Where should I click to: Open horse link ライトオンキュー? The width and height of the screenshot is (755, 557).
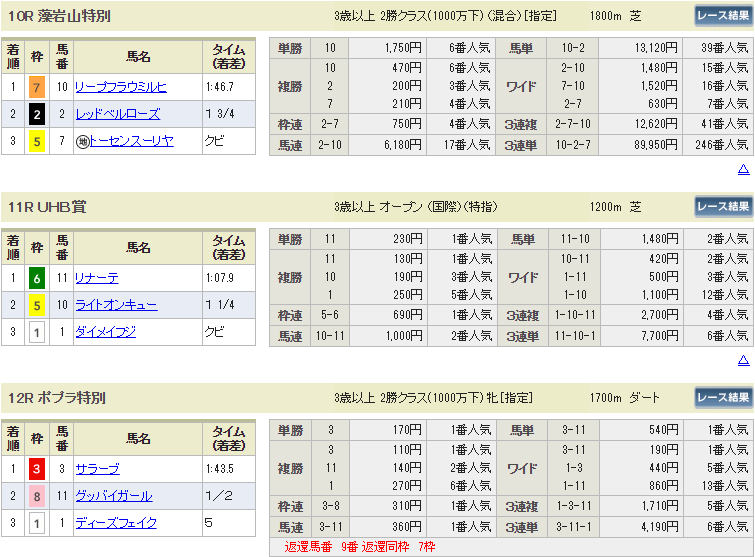116,305
